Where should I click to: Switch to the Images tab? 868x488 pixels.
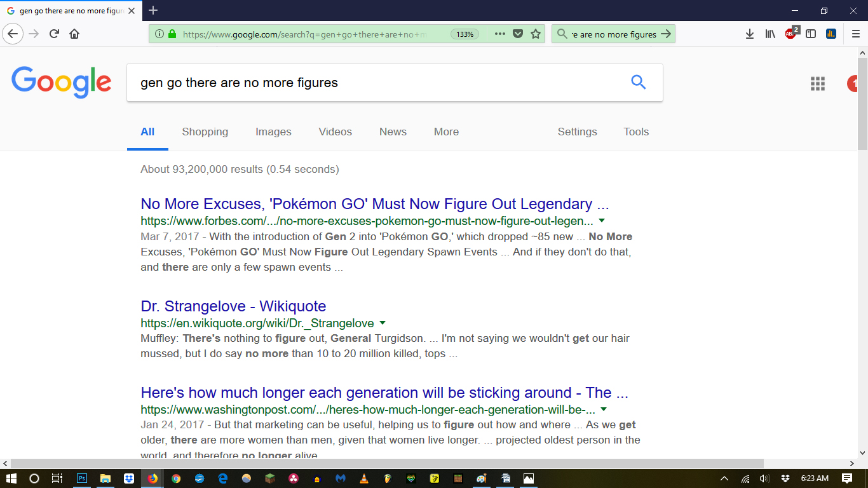point(273,132)
